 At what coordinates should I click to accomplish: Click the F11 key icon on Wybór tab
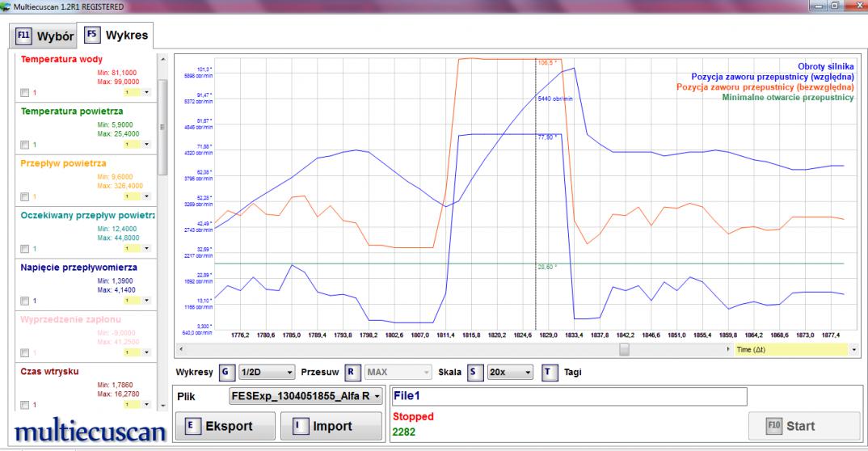pyautogui.click(x=23, y=36)
